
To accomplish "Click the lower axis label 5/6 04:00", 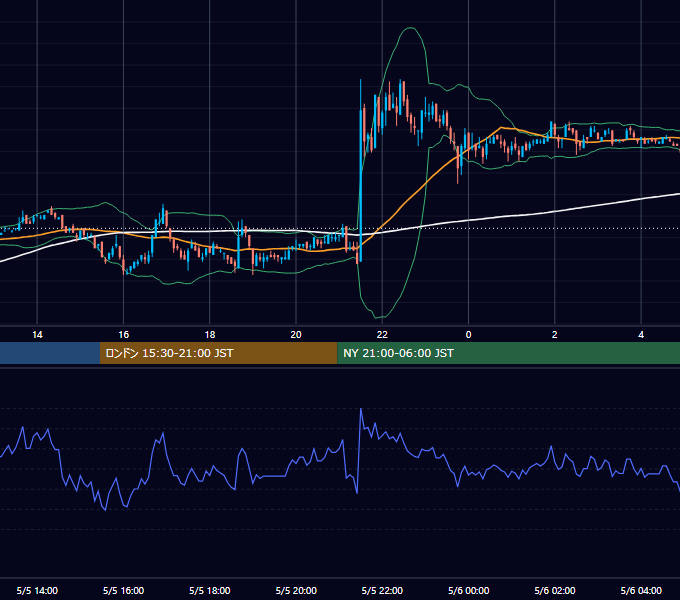I will (x=641, y=590).
